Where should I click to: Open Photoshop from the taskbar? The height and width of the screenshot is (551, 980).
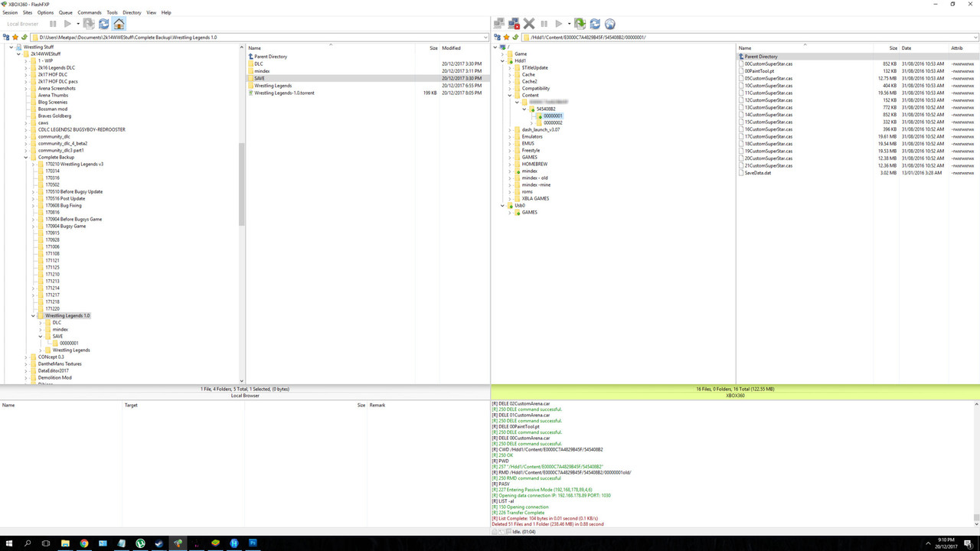coord(253,543)
